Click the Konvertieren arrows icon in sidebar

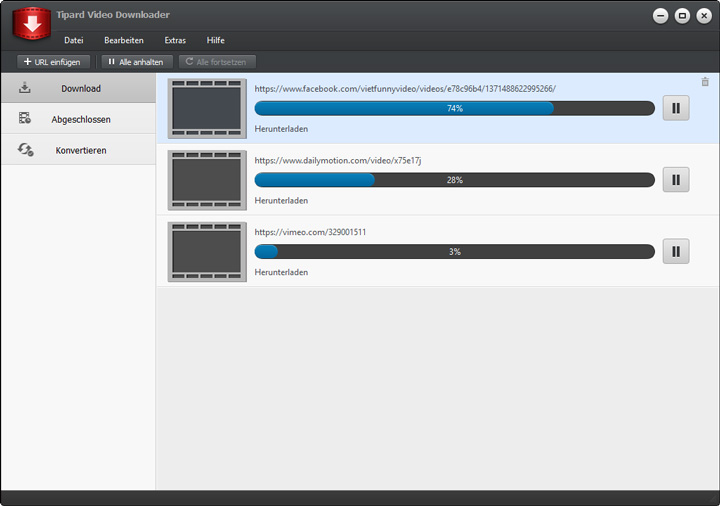point(26,150)
